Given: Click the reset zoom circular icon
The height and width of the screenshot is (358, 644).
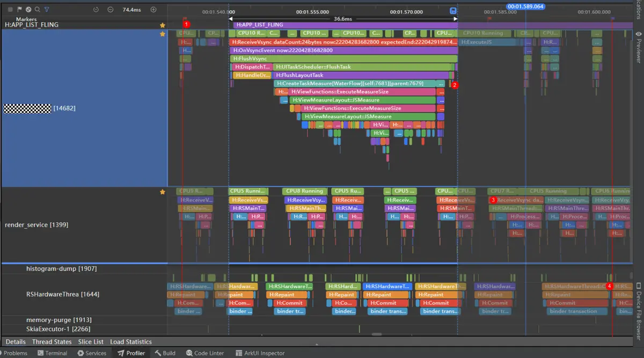Looking at the screenshot, I should pyautogui.click(x=96, y=10).
